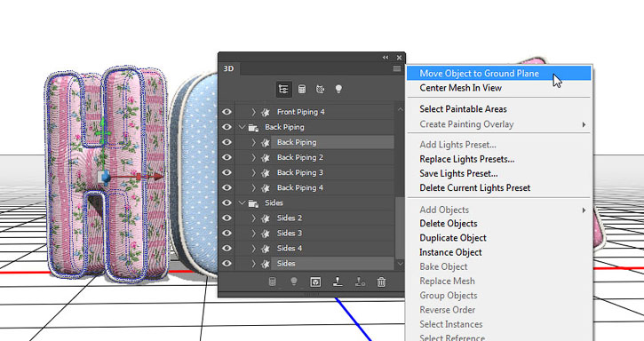Image resolution: width=644 pixels, height=341 pixels.
Task: Click the mesh icon of Sides 2
Action: click(x=266, y=218)
